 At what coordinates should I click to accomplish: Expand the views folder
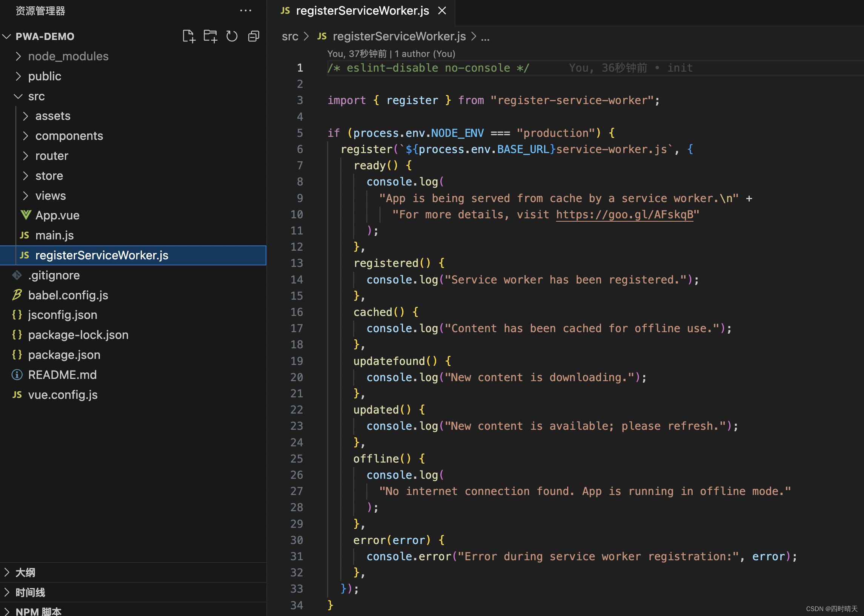[x=25, y=196]
